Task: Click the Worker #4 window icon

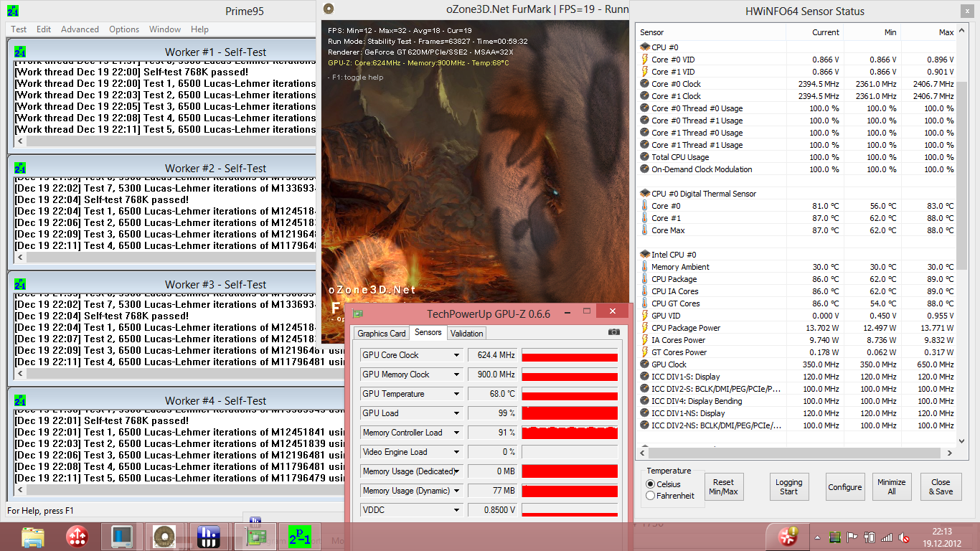Action: [20, 400]
